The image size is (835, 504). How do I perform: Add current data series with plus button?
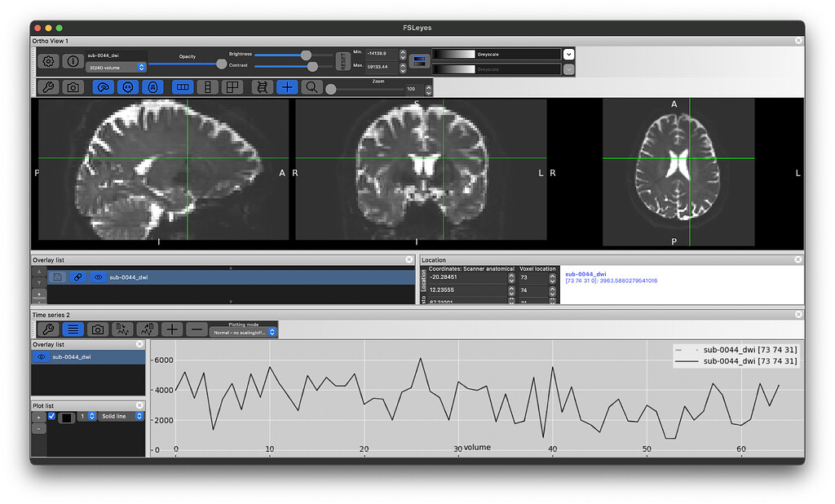coord(172,329)
